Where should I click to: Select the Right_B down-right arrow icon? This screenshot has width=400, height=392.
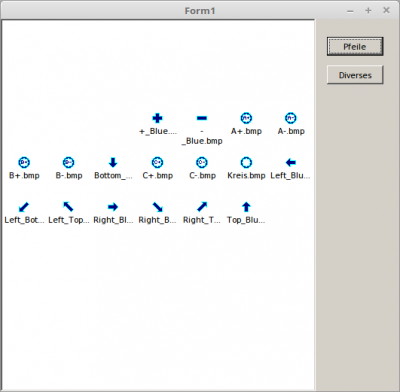(157, 207)
